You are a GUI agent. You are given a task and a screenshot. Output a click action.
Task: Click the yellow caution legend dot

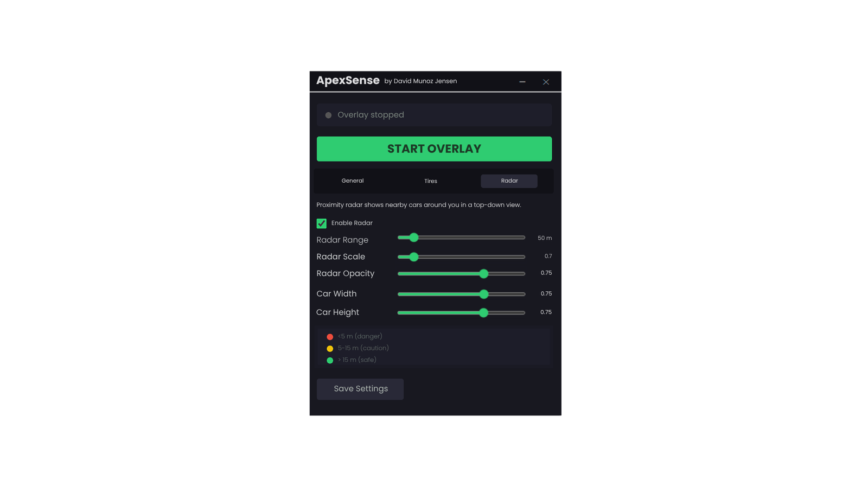[x=330, y=348]
